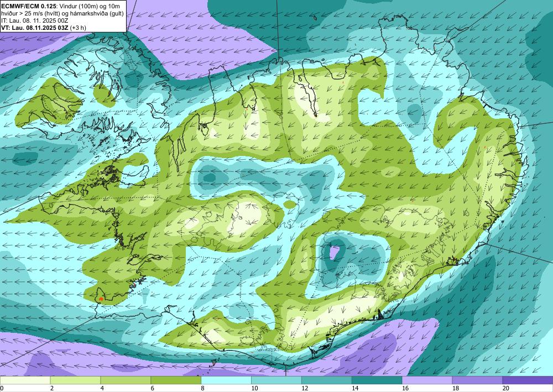This screenshot has width=553, height=392.
Task: Click the orange-red spot on Reykjanes peninsula
Action: [x=101, y=299]
